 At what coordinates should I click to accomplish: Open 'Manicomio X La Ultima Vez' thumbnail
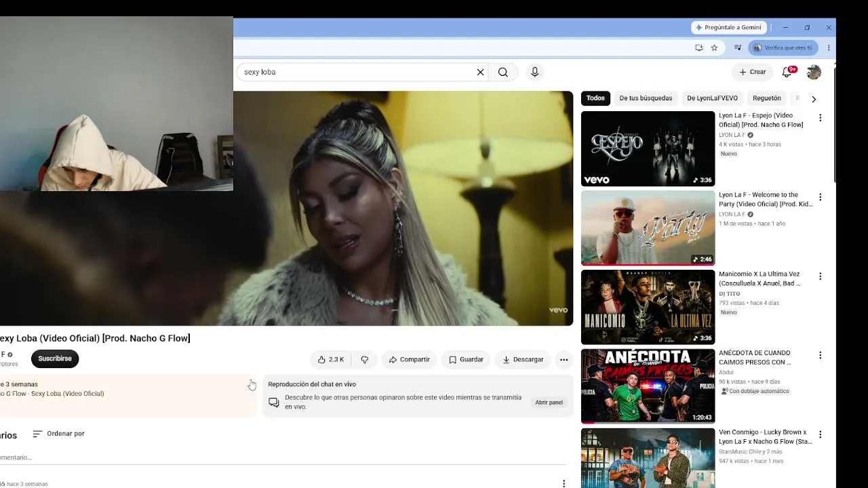pos(648,307)
